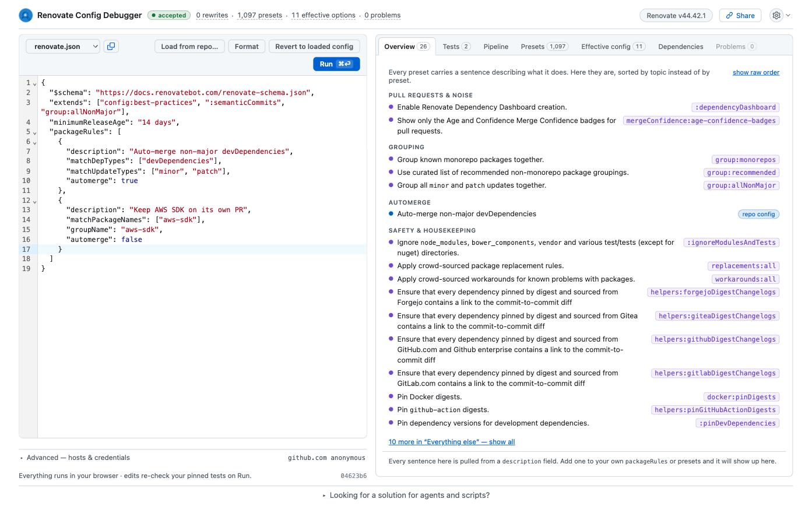Click the green 'accepted' status badge
The image size is (812, 506).
coord(169,15)
